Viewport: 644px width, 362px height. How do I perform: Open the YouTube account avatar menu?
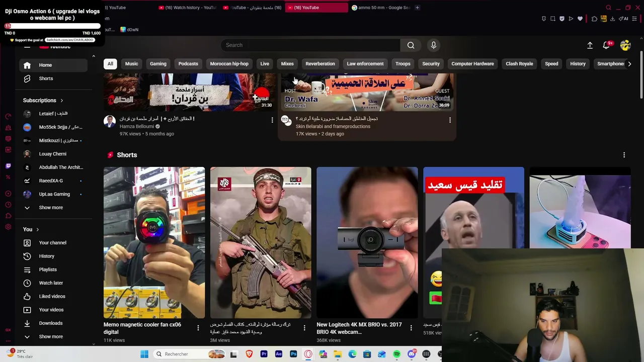point(625,45)
